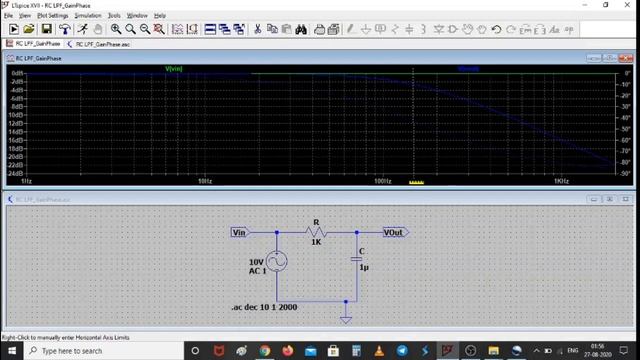Switch to the RC LPF_GainPhase plot tab
Image resolution: width=640 pixels, height=360 pixels.
33,44
